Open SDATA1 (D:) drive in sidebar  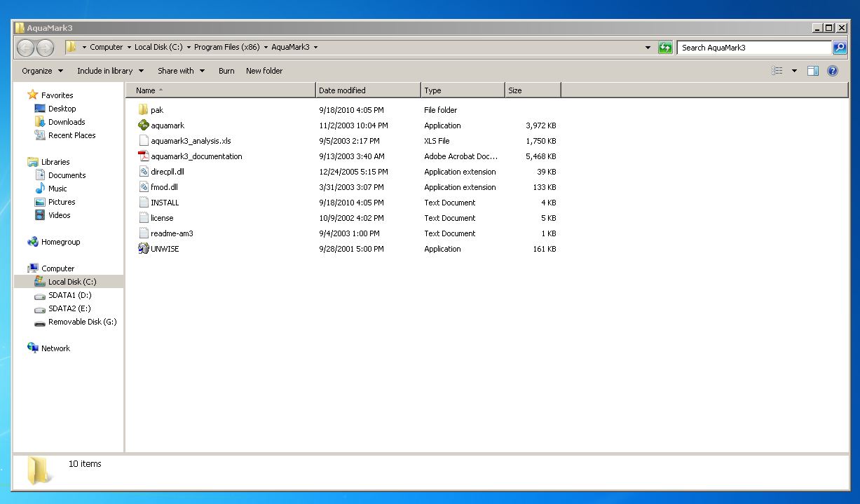pyautogui.click(x=69, y=295)
